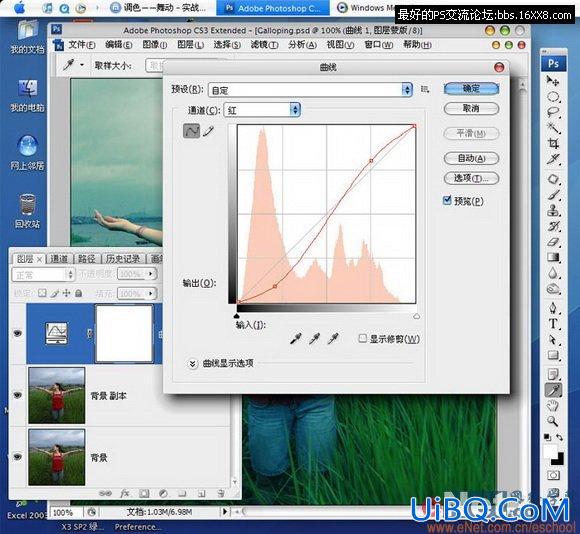Open the layer fill arrow

(x=151, y=294)
